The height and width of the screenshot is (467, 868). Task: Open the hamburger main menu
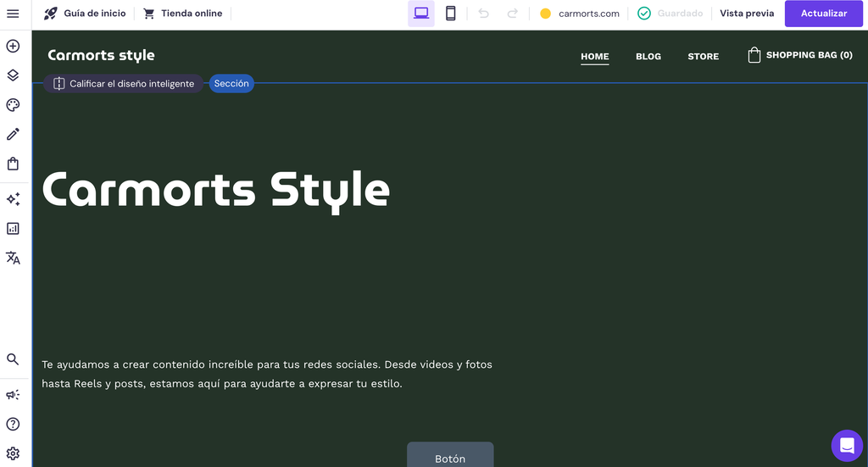click(x=13, y=14)
